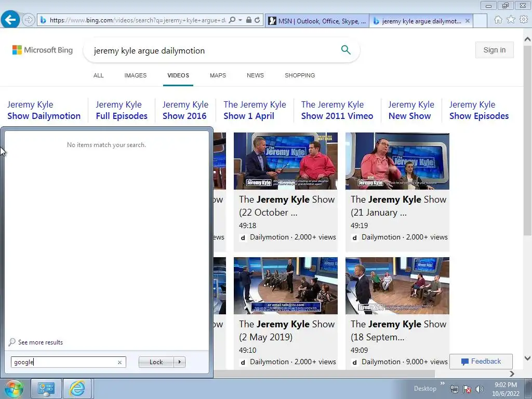
Task: Open Jeremy Kyle Show Episodes suggestion
Action: [x=479, y=110]
